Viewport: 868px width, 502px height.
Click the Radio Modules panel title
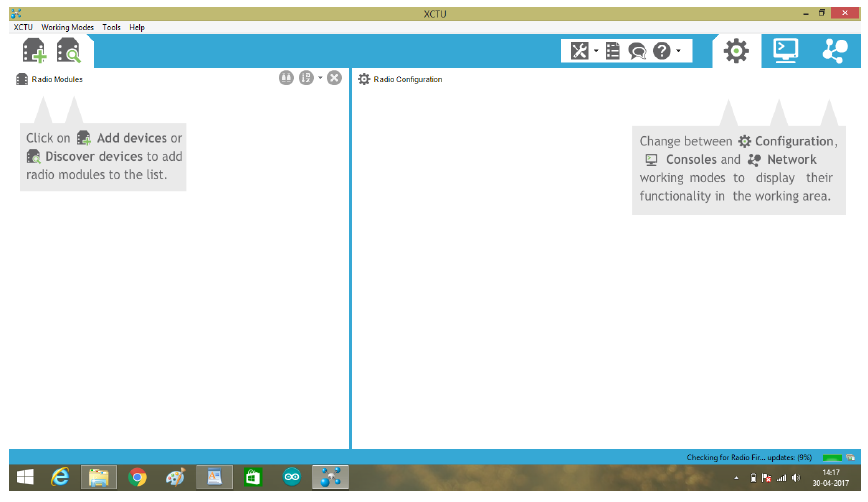coord(57,79)
